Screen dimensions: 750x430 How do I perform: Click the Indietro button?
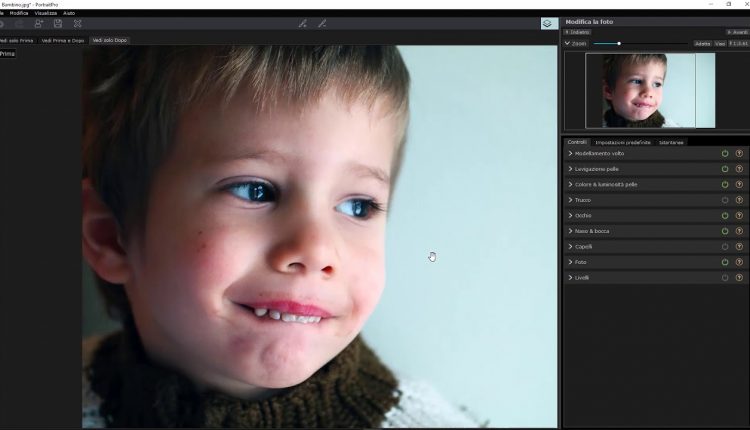pyautogui.click(x=577, y=32)
